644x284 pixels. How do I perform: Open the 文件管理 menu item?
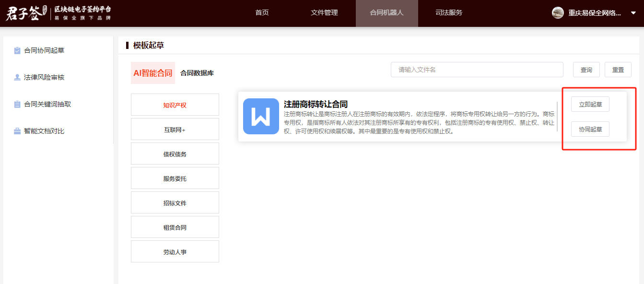[324, 13]
